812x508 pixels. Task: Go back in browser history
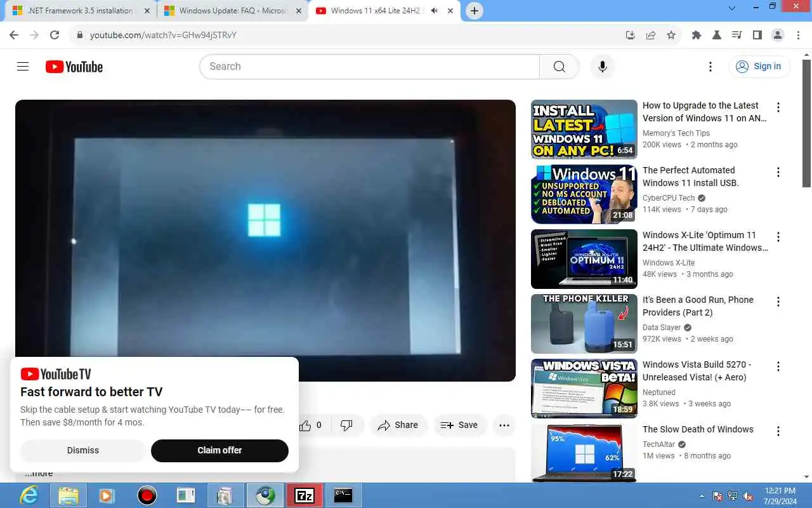point(14,35)
